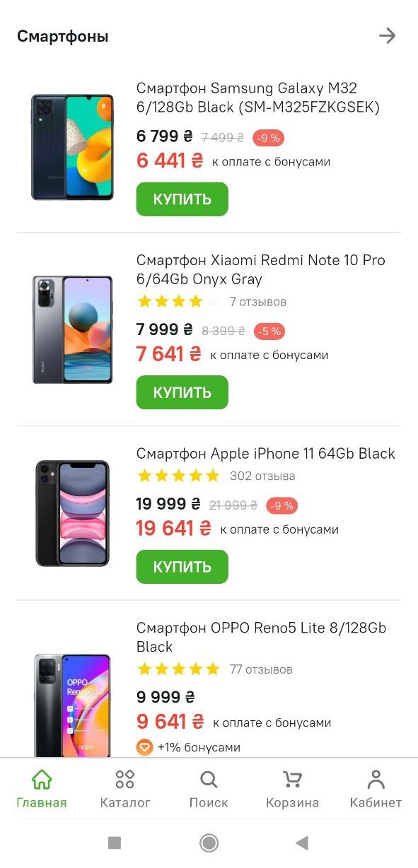
Task: Tap the Поиск magnifier icon
Action: click(x=209, y=780)
